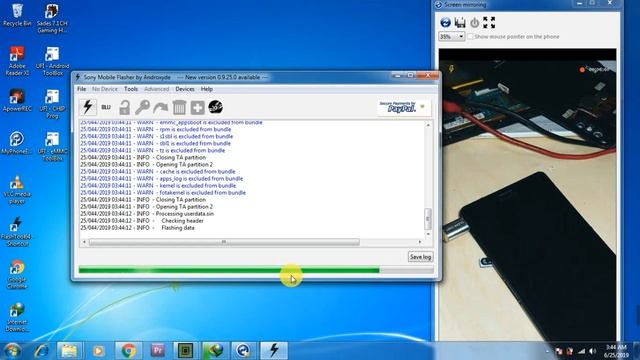Open Google Chrome desktop icon
Image resolution: width=640 pixels, height=360 pixels.
(17, 274)
